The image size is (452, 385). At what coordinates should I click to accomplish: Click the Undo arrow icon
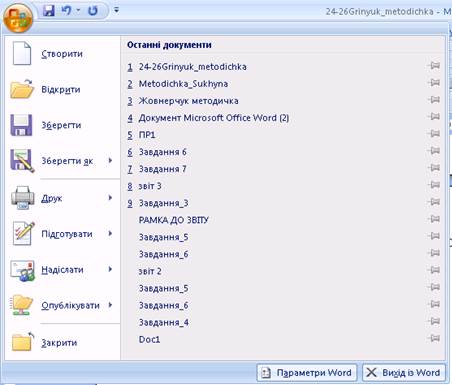tap(66, 11)
